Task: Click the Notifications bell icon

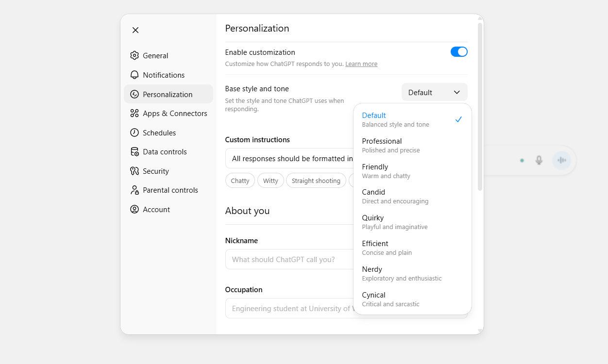Action: pos(135,75)
